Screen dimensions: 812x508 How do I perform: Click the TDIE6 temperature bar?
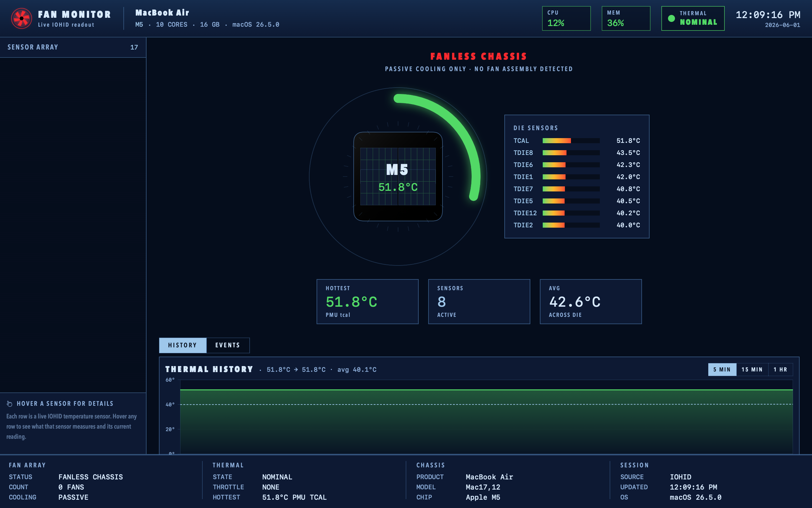tap(571, 165)
